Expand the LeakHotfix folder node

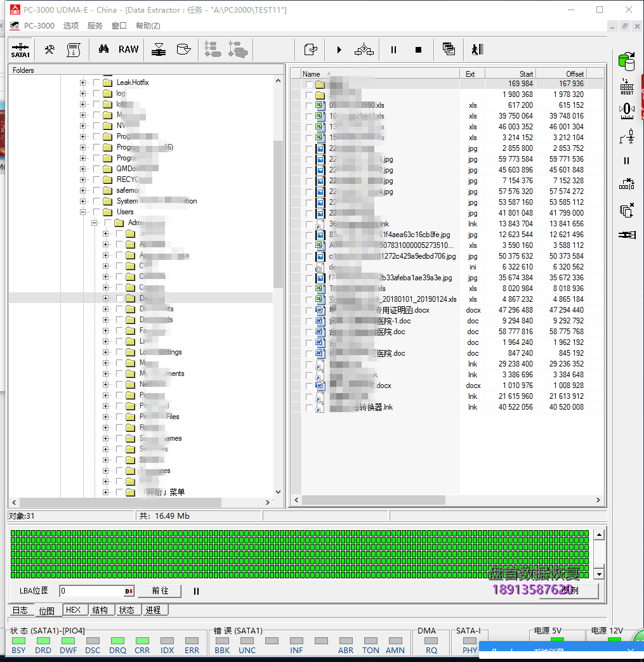[83, 82]
